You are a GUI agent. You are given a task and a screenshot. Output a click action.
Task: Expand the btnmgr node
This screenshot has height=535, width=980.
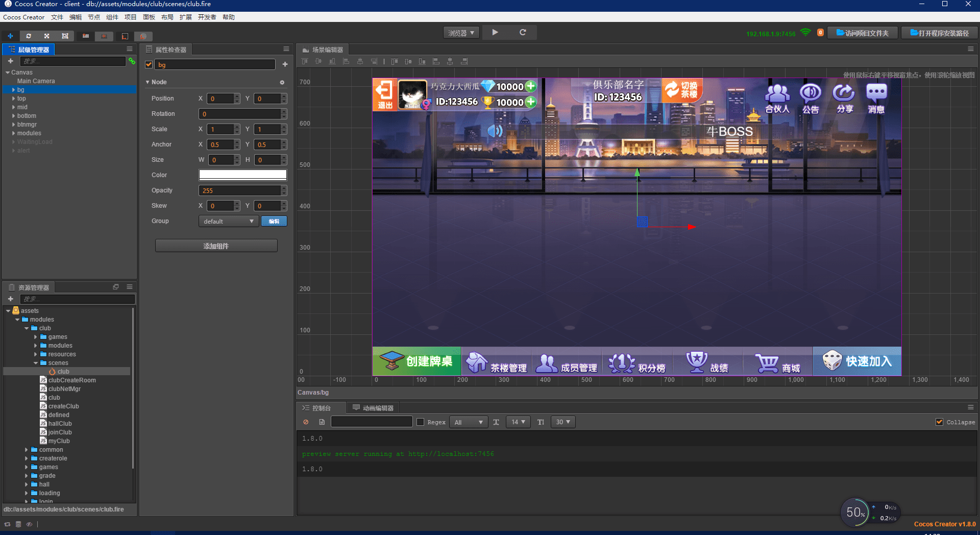click(13, 125)
